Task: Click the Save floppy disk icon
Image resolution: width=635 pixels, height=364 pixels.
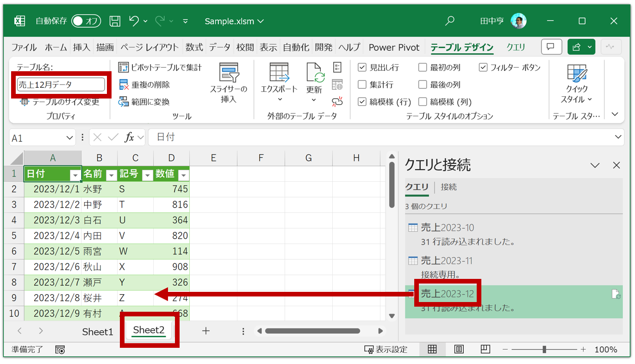Action: pos(115,21)
